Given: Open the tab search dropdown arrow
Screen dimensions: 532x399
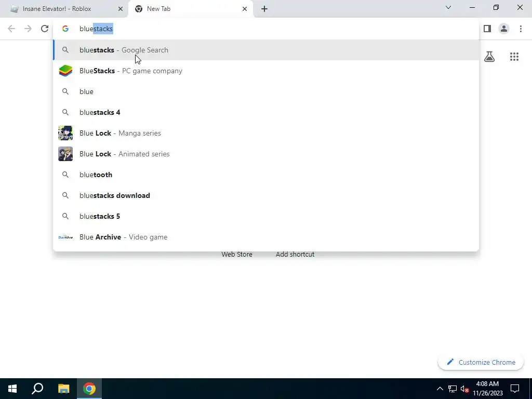Looking at the screenshot, I should [x=448, y=7].
